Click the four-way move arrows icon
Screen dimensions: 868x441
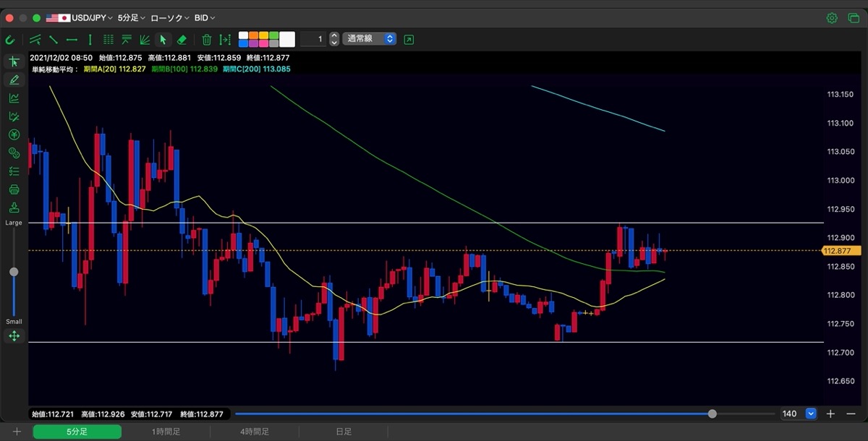click(14, 336)
